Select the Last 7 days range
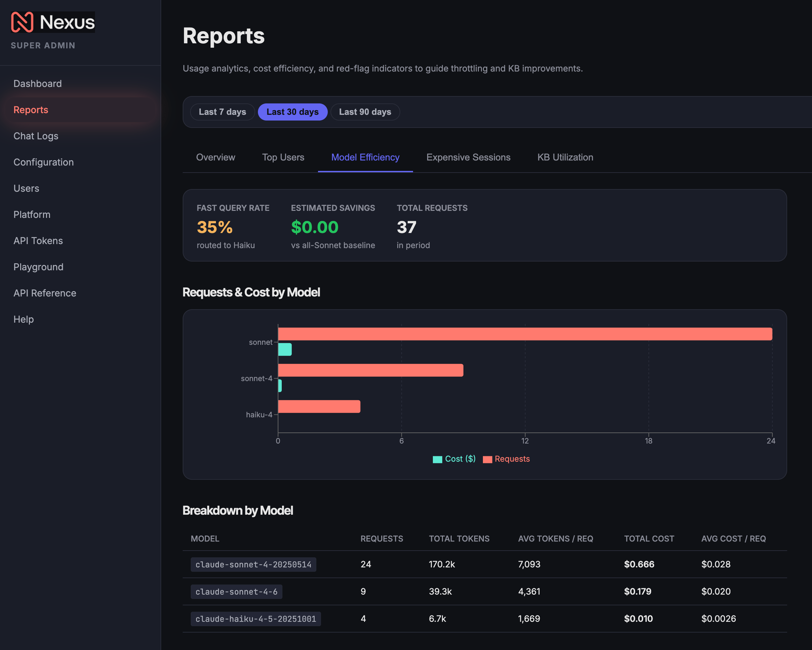The image size is (812, 650). point(222,112)
